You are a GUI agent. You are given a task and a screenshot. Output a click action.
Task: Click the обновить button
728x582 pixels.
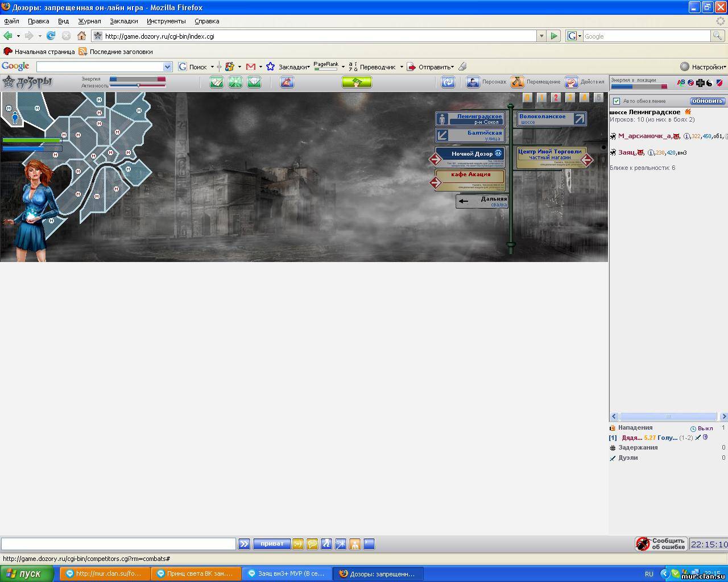[708, 101]
